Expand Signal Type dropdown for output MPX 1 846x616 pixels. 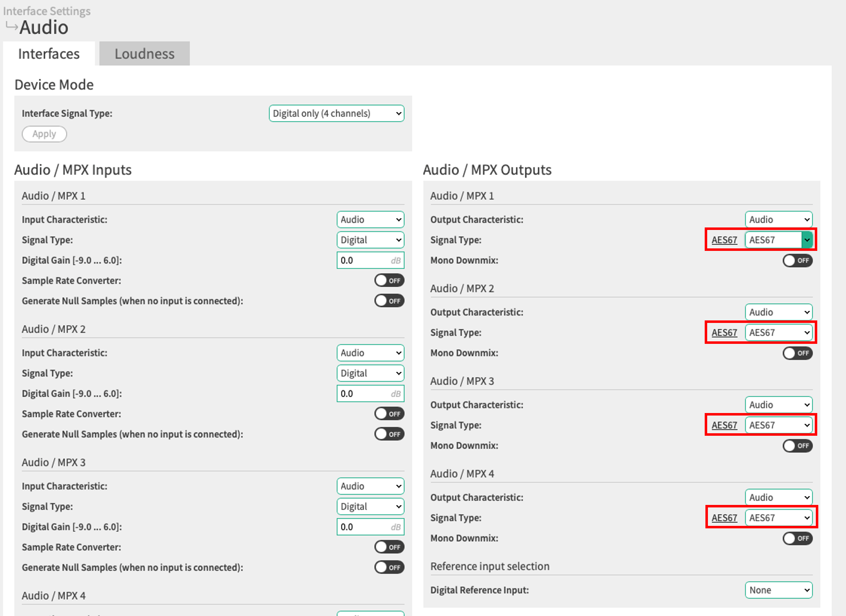click(779, 240)
